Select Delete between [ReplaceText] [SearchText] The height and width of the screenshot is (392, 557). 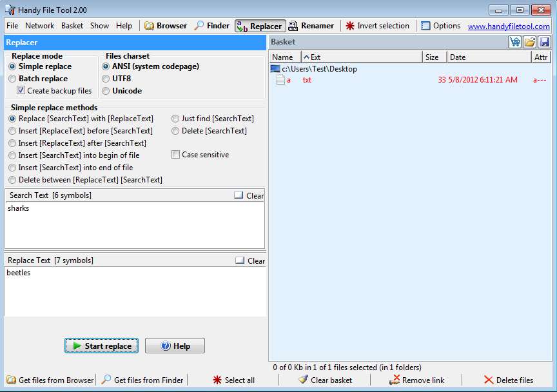[86, 180]
